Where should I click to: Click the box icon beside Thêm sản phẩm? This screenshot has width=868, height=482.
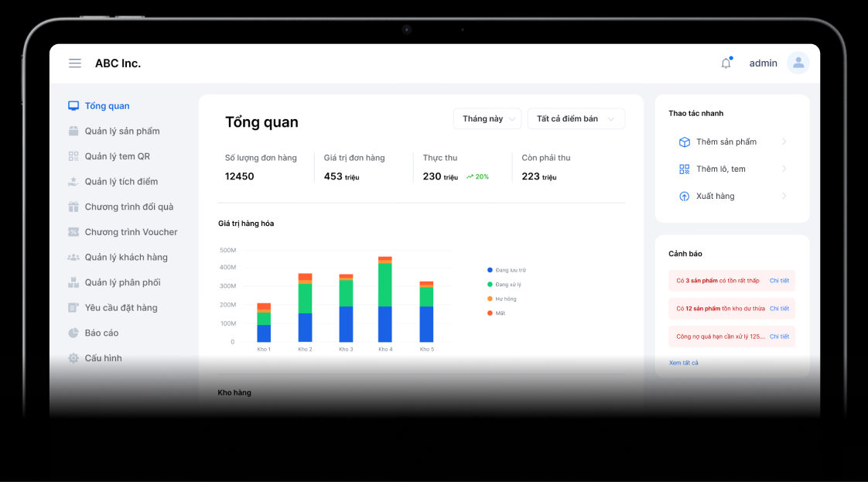click(684, 142)
